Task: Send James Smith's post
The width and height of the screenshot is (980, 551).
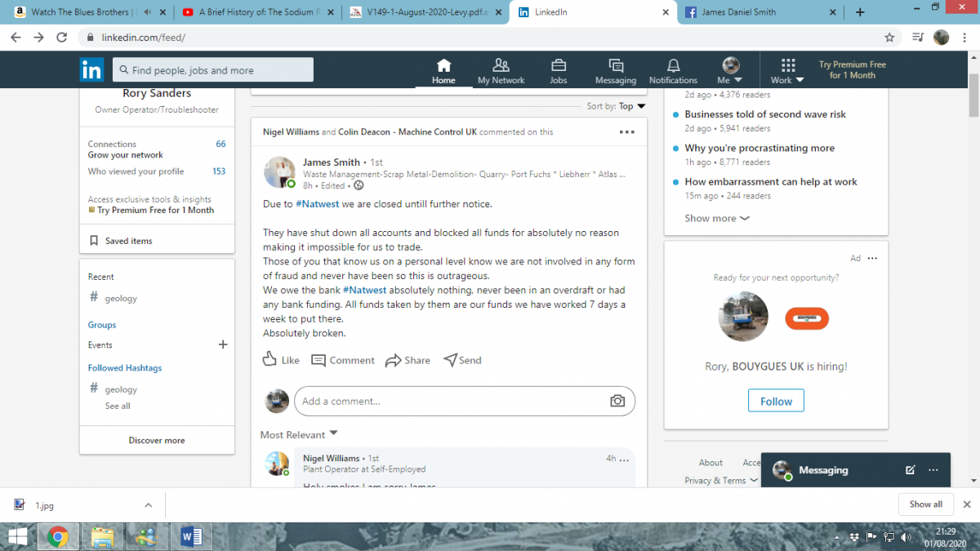Action: [x=462, y=360]
